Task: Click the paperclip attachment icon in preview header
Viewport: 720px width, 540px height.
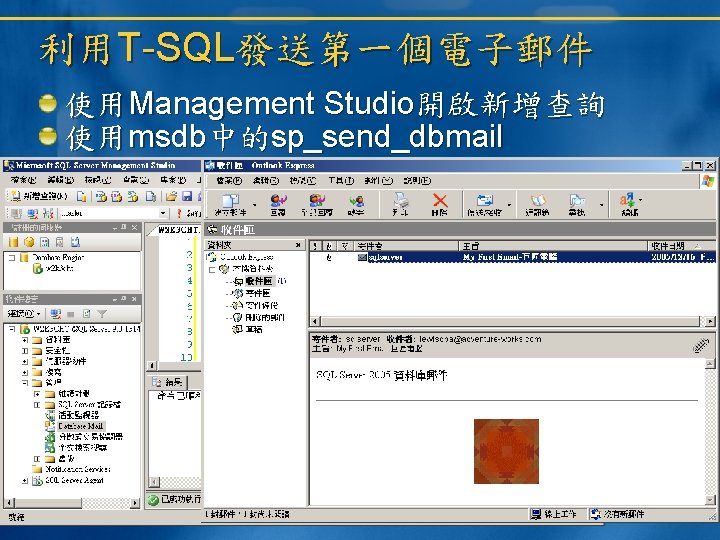Action: click(x=701, y=346)
